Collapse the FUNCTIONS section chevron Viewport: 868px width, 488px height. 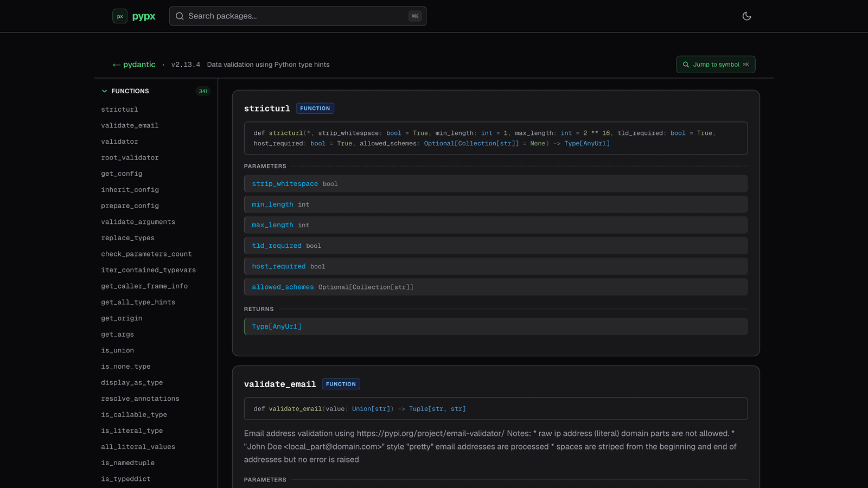(x=104, y=91)
